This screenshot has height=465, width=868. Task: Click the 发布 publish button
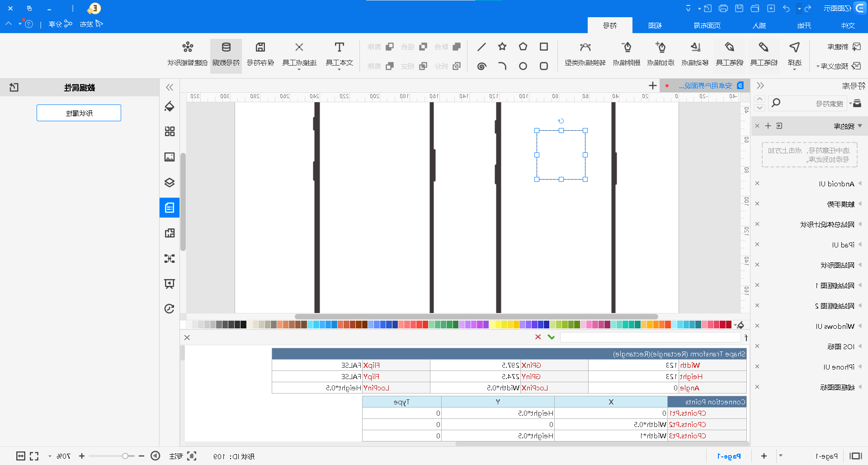[91, 24]
